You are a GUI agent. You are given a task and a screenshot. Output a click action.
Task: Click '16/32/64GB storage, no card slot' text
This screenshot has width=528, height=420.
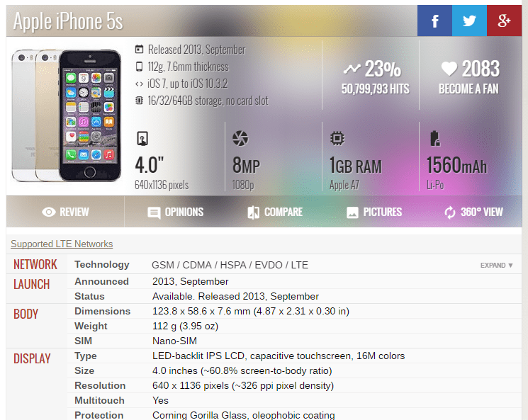click(x=208, y=101)
